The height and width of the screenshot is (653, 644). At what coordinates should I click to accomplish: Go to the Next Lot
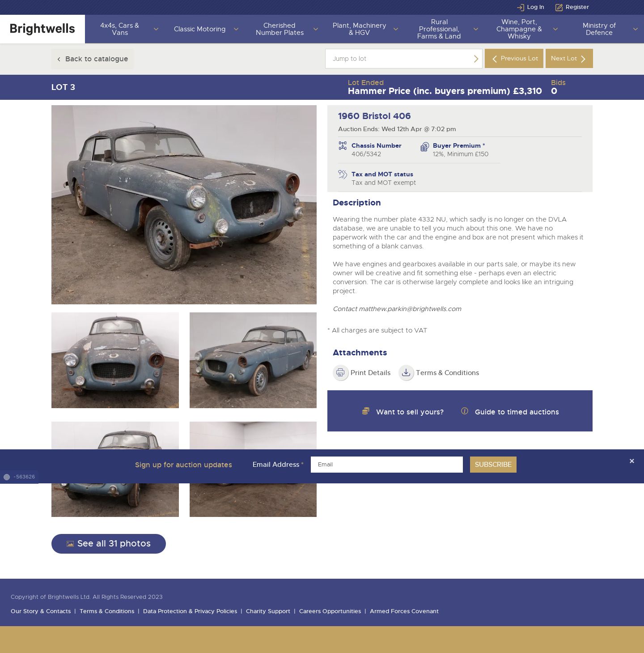[569, 59]
